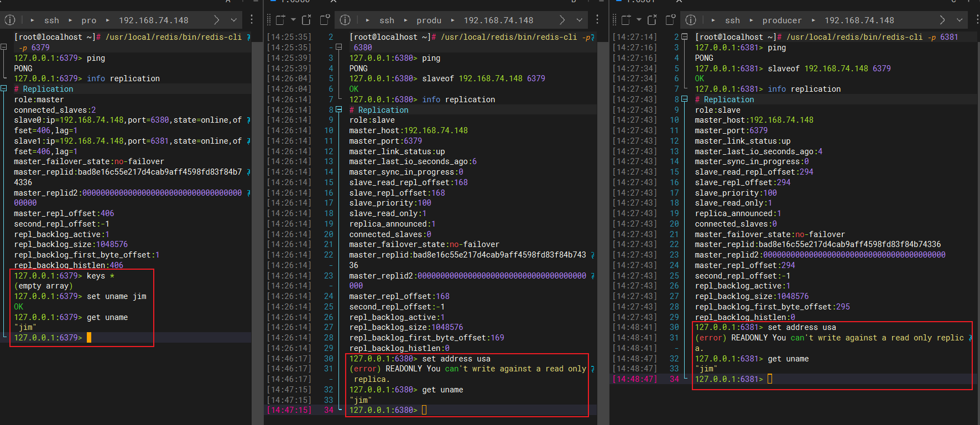
Task: Select the ssh breadcrumb in the left pane
Action: 51,20
